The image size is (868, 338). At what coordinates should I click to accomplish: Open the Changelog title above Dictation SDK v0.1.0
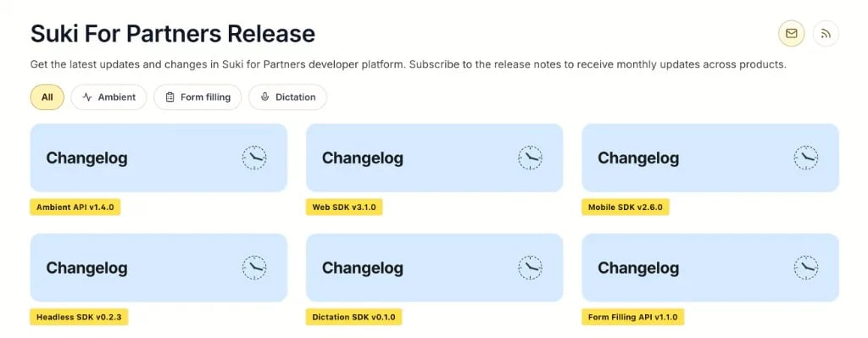[363, 269]
